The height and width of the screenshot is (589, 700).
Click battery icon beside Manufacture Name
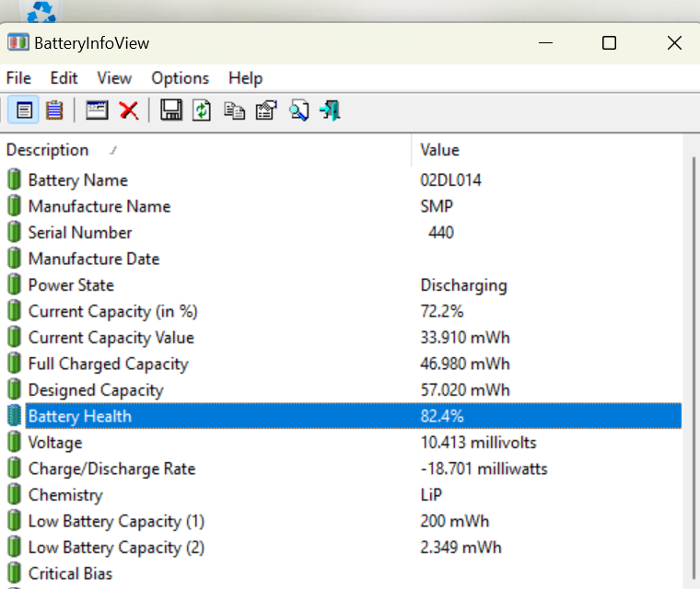point(15,206)
